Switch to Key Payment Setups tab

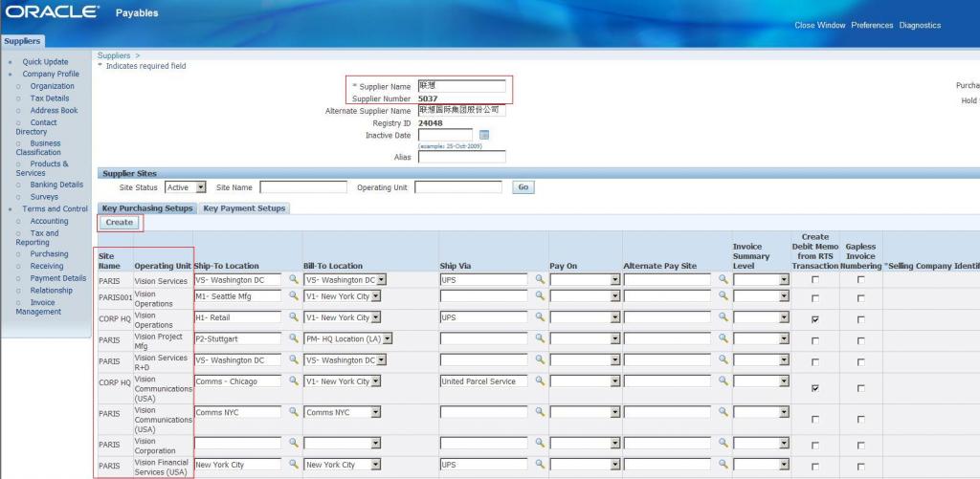tap(244, 208)
